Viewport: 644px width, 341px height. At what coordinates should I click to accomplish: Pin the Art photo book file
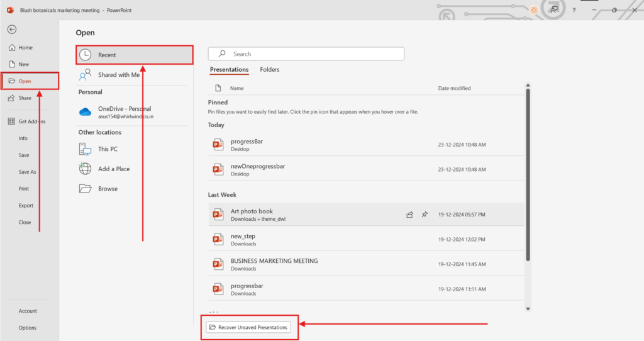click(x=425, y=215)
